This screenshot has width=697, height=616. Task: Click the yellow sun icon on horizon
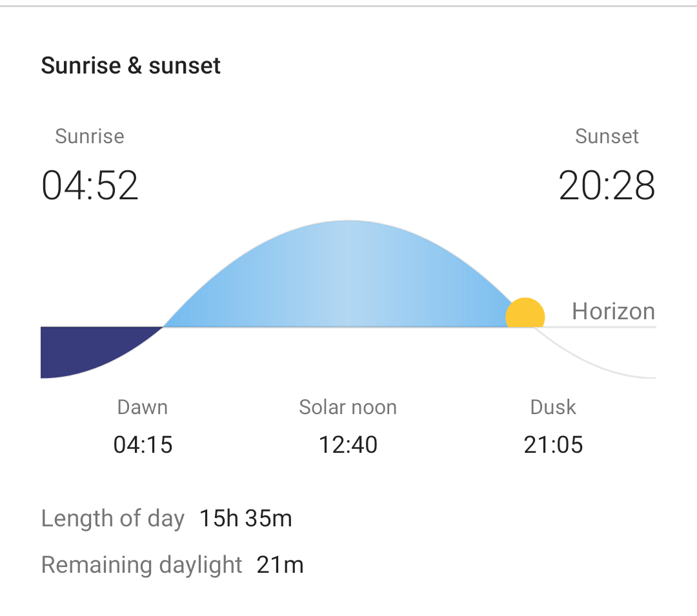tap(525, 313)
